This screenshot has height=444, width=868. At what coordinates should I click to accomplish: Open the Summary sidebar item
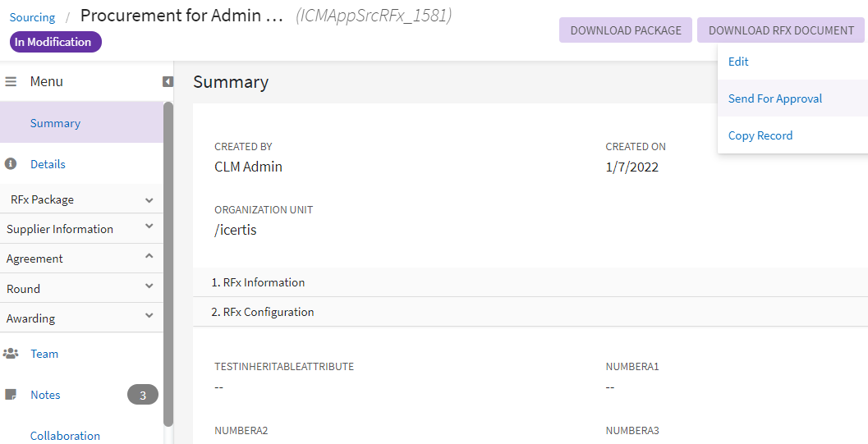[55, 123]
